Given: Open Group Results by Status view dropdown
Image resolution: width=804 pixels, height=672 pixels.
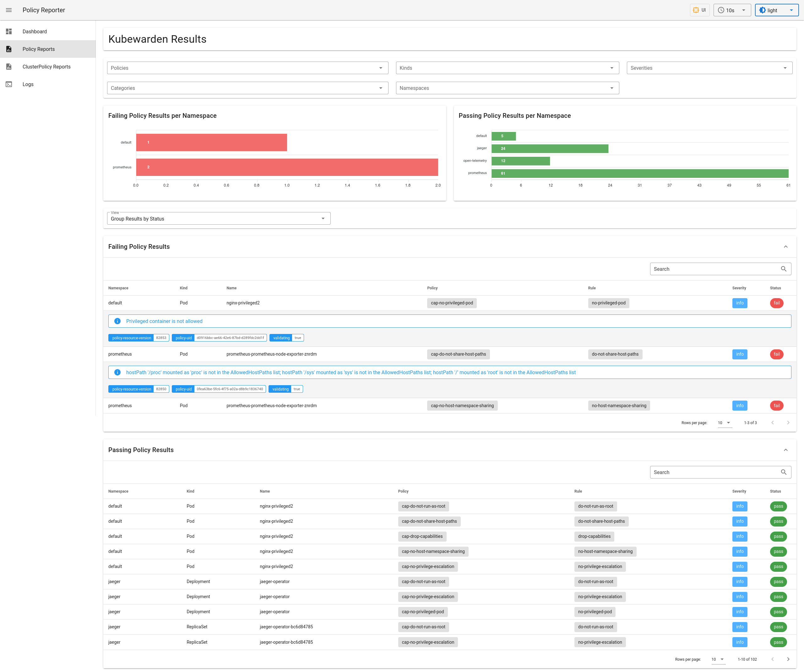Looking at the screenshot, I should pyautogui.click(x=218, y=219).
